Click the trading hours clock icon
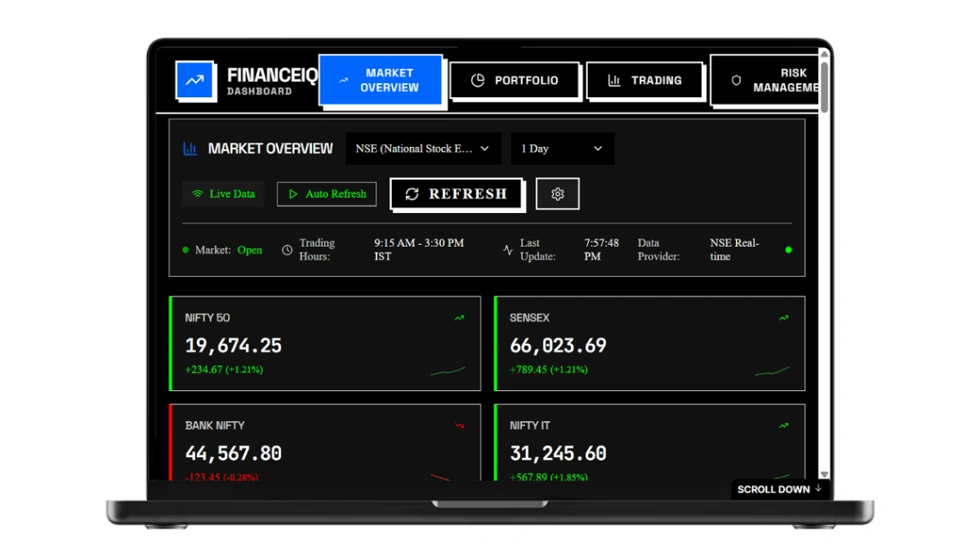 (287, 250)
